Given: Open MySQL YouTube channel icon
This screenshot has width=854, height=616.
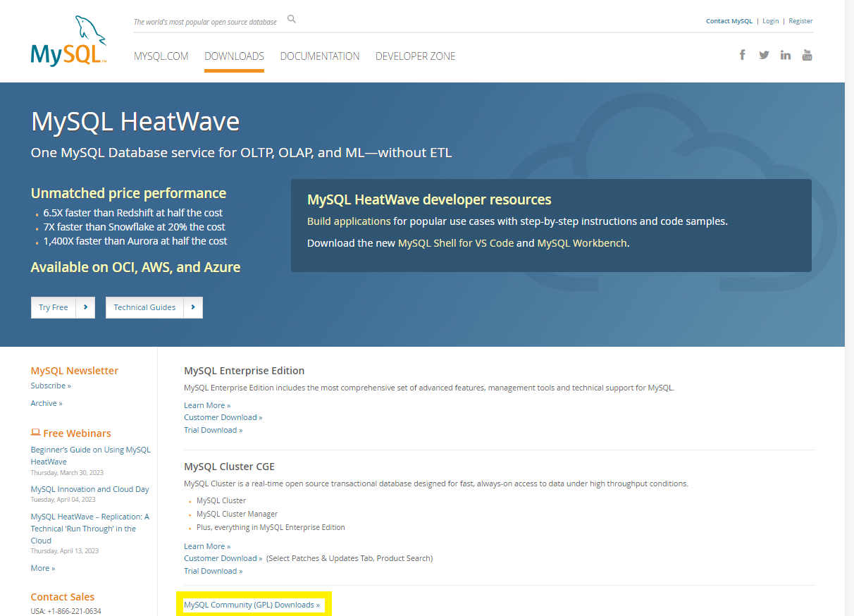Looking at the screenshot, I should (x=807, y=55).
